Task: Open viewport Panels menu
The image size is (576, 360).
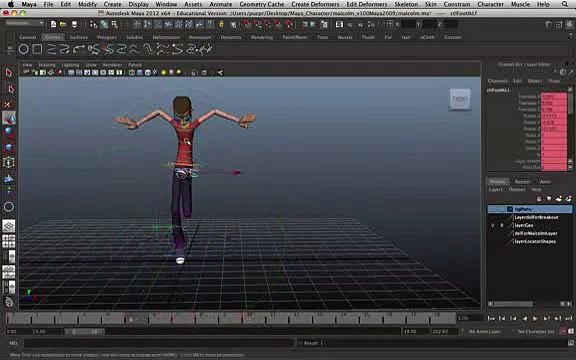Action: tap(135, 65)
